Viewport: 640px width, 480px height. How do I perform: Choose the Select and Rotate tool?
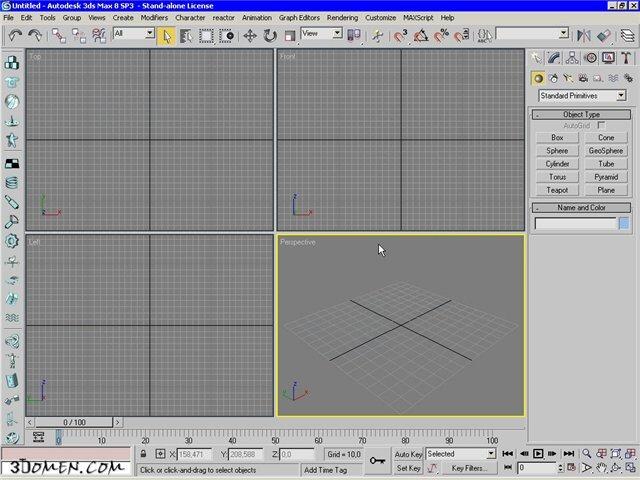coord(270,35)
